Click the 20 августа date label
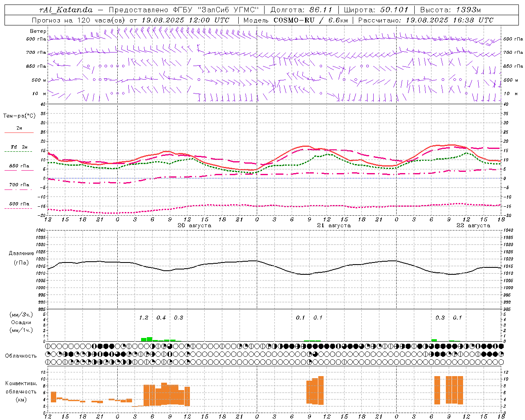 click(x=194, y=225)
